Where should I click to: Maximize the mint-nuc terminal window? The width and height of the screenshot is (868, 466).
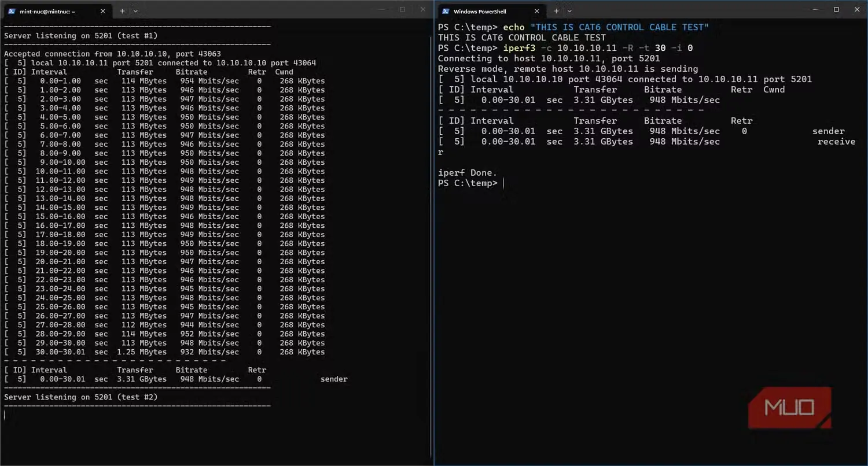click(x=403, y=9)
